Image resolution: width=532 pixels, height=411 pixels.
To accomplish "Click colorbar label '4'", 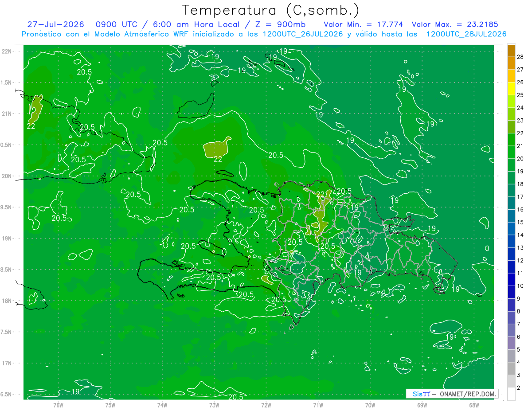I will [x=519, y=362].
